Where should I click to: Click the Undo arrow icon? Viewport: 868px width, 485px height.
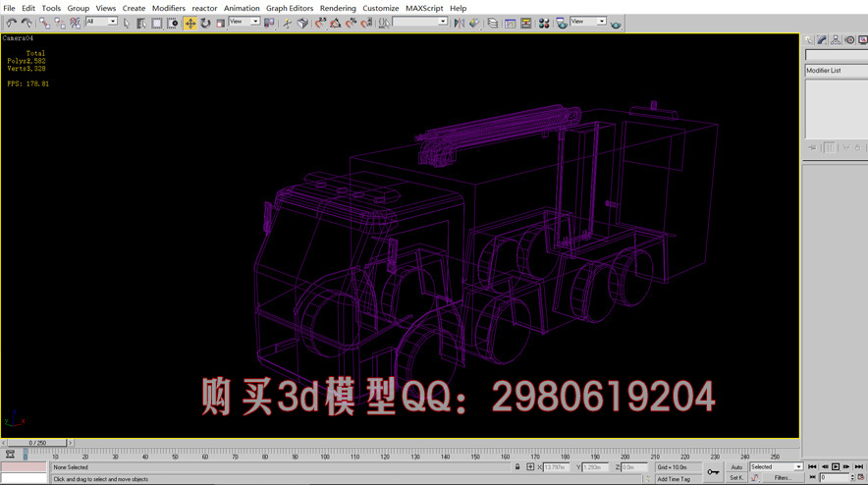(x=11, y=23)
